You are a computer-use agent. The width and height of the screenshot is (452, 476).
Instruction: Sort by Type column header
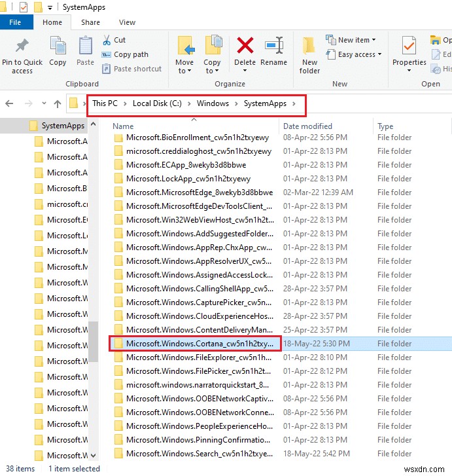pyautogui.click(x=385, y=126)
